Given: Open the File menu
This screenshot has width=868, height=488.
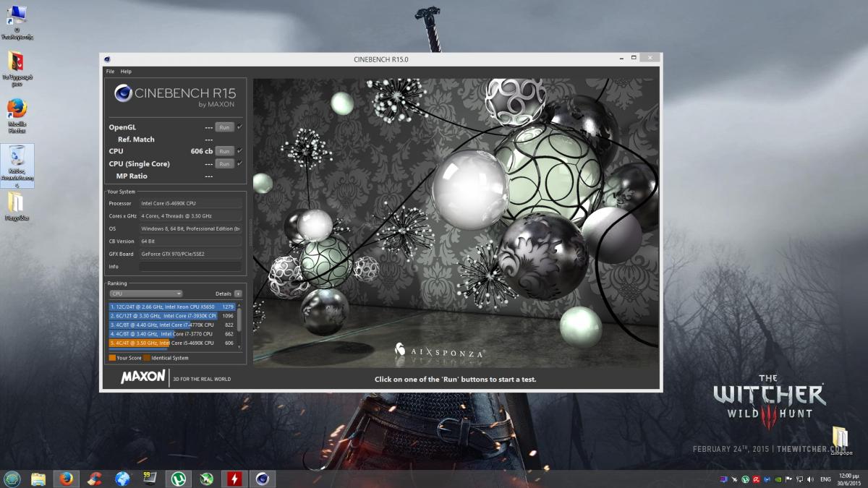Looking at the screenshot, I should [x=110, y=72].
